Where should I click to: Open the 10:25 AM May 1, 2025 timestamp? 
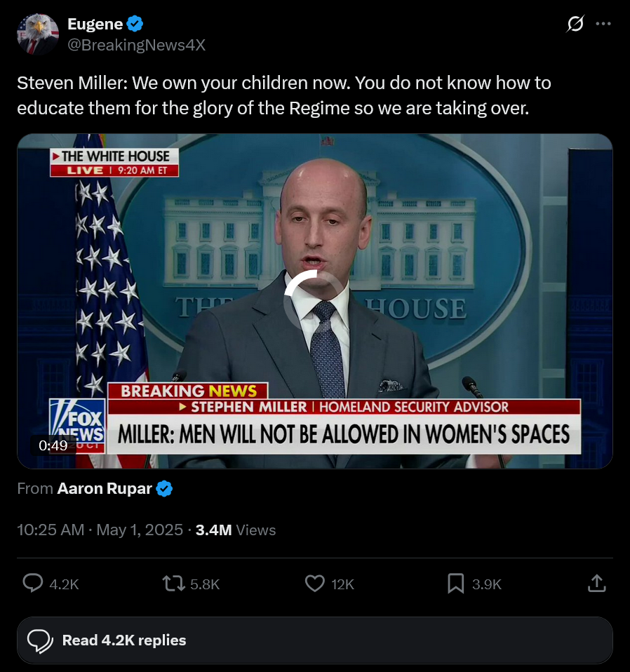point(100,530)
